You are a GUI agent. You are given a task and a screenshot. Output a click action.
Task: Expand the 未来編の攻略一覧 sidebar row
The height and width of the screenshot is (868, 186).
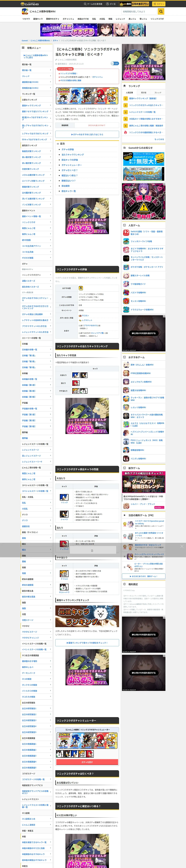37,379
